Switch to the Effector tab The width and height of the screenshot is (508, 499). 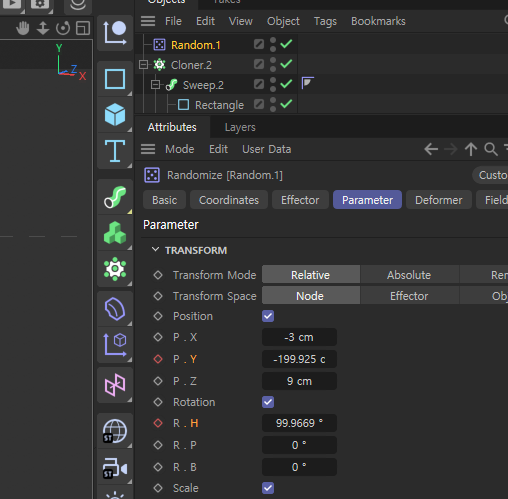click(x=300, y=200)
